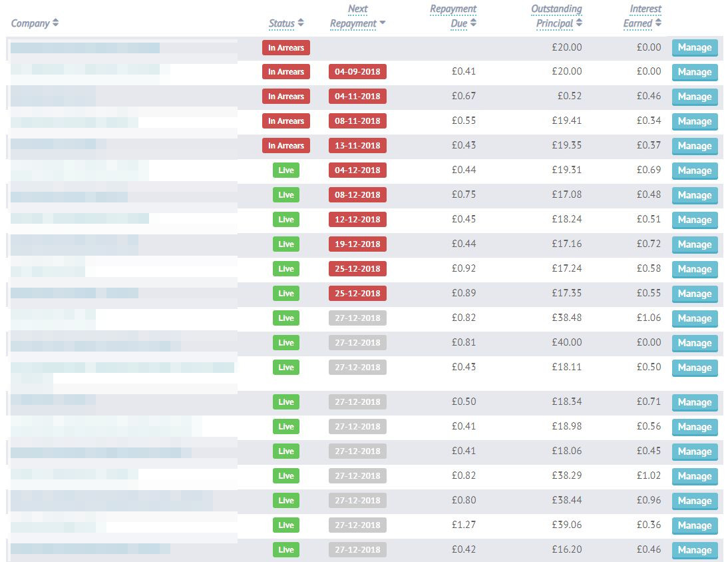Manage the loan with £0.92 repayment due
This screenshot has height=562, width=728.
pos(695,269)
